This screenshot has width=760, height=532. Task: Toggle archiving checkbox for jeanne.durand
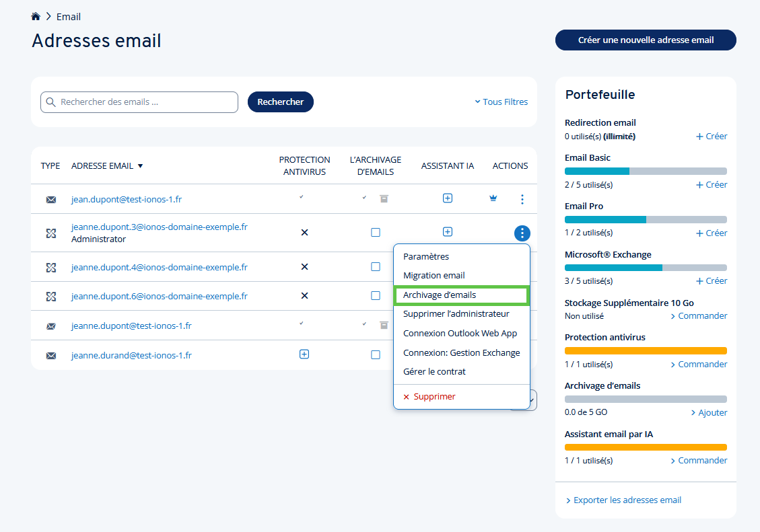tap(376, 355)
